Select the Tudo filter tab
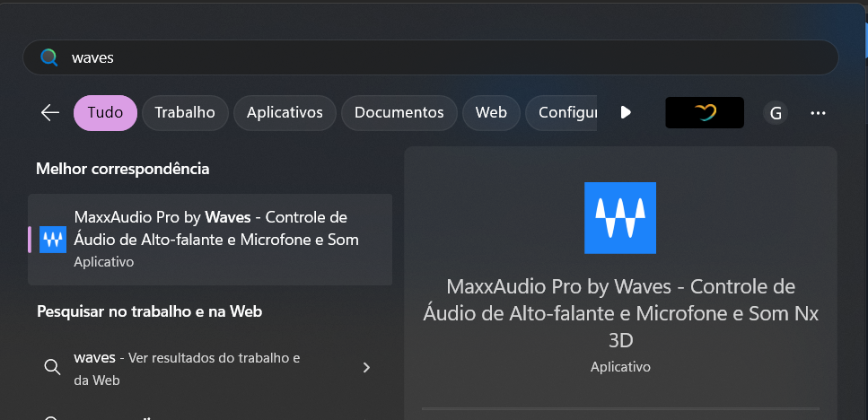868x420 pixels. [x=105, y=112]
